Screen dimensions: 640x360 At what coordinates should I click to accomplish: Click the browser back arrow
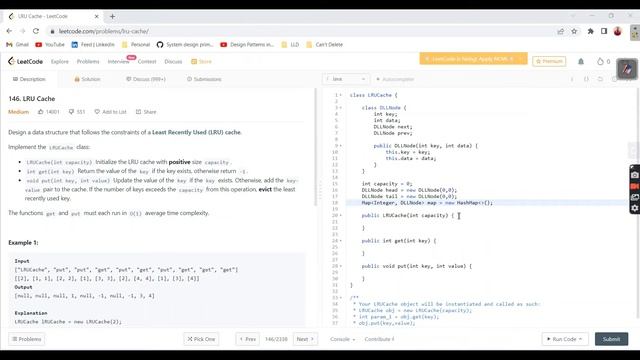point(9,31)
